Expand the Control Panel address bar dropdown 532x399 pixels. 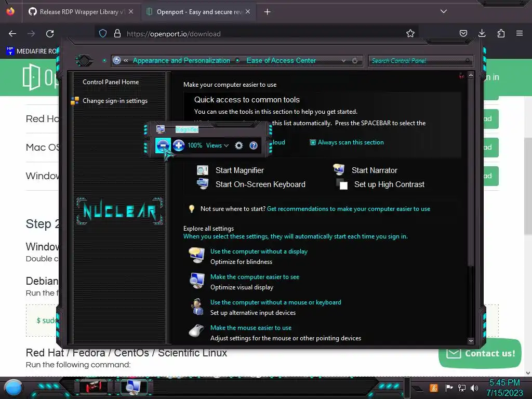point(344,61)
